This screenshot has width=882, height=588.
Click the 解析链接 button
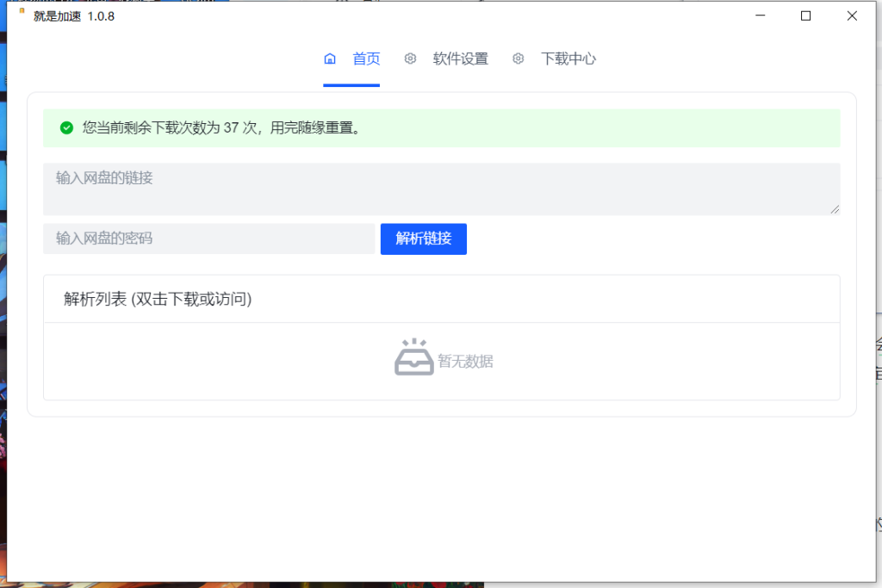pos(423,238)
